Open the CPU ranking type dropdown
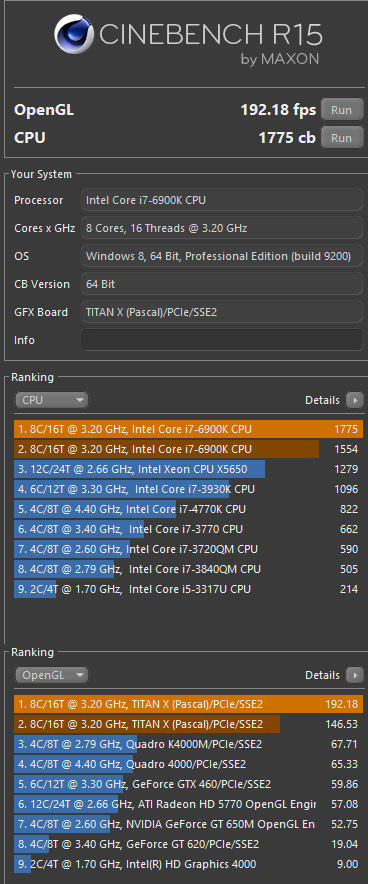The height and width of the screenshot is (884, 368). tap(51, 400)
